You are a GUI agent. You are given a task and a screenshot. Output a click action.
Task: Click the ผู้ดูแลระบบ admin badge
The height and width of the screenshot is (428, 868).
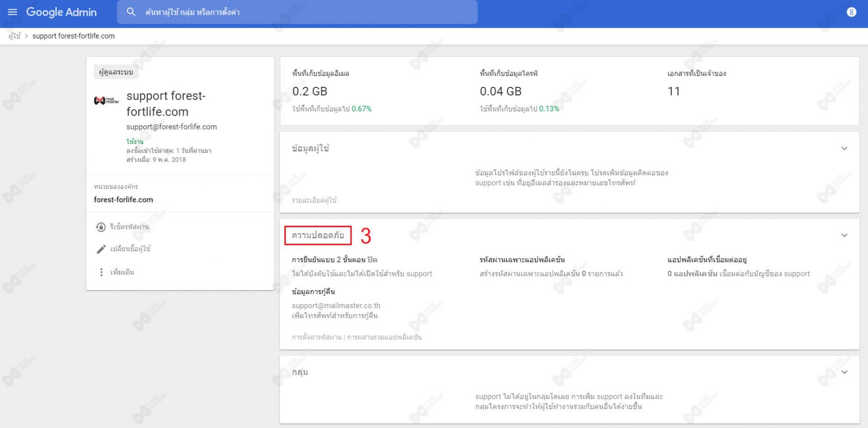pyautogui.click(x=116, y=72)
